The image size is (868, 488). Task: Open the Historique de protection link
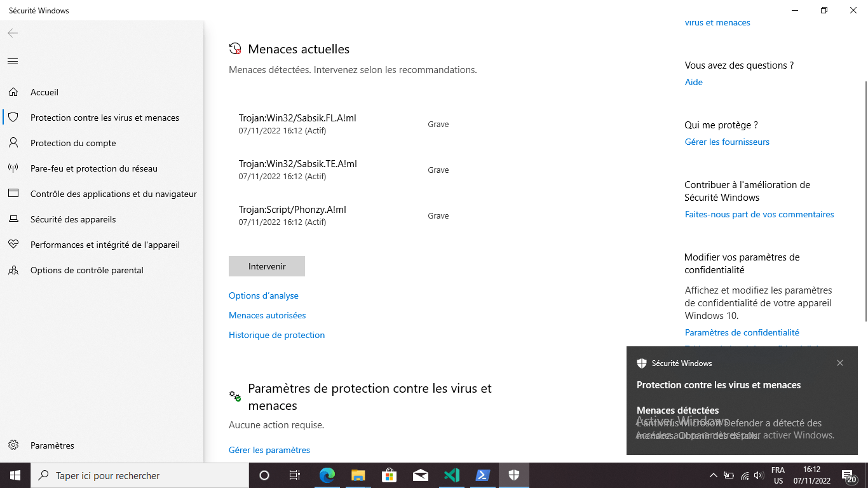277,335
